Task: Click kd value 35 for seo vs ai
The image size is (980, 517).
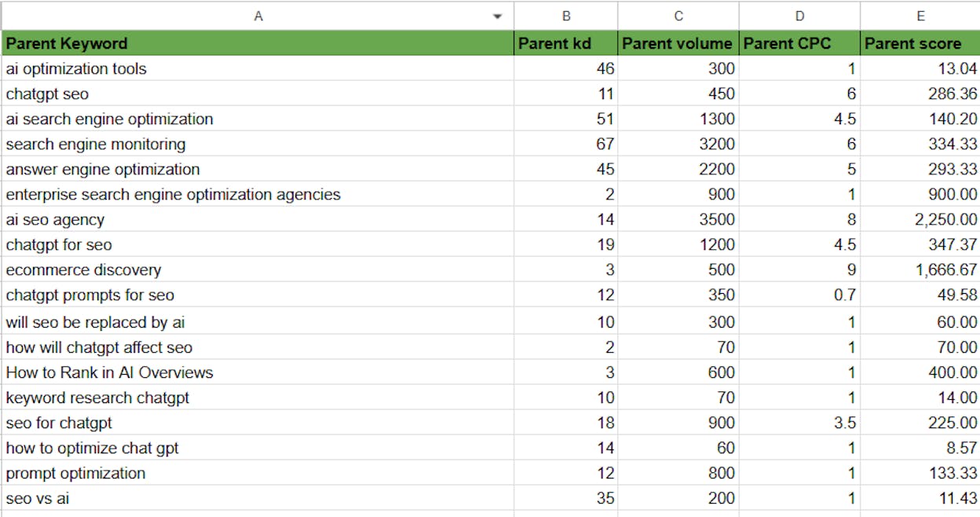Action: [x=566, y=498]
